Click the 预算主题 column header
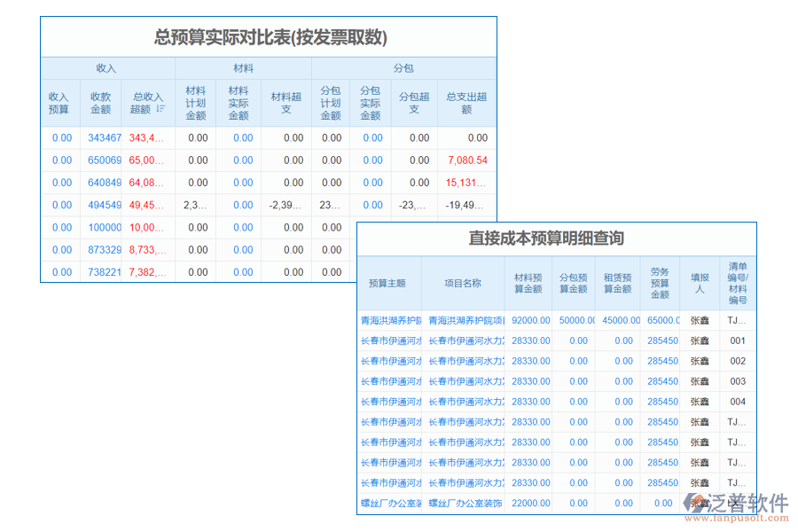Image resolution: width=798 pixels, height=532 pixels. (x=387, y=282)
